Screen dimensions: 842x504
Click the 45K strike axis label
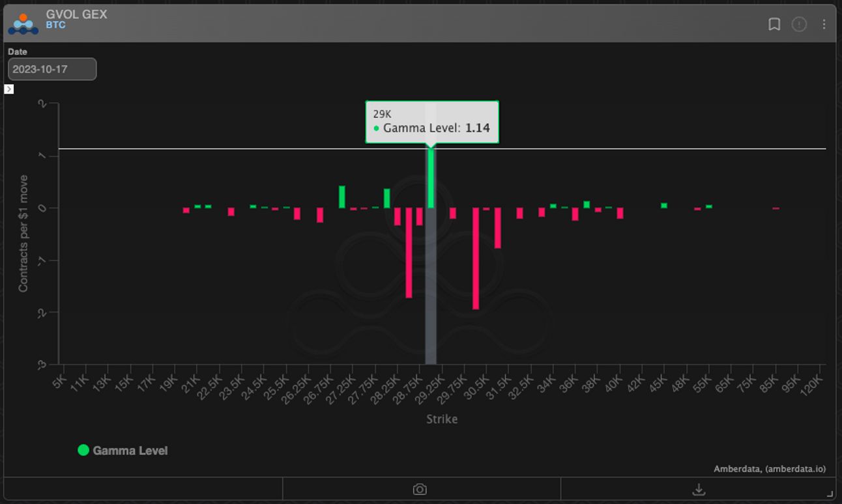(x=659, y=382)
